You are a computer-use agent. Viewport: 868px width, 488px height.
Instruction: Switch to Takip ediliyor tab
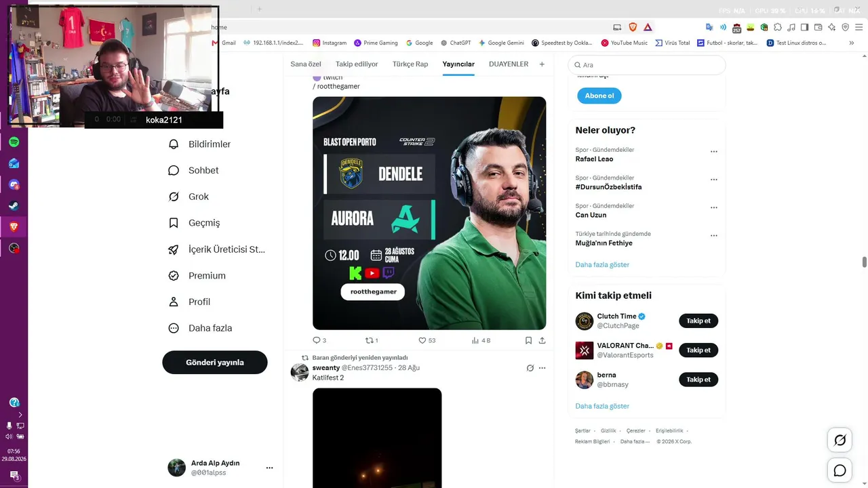(x=357, y=64)
